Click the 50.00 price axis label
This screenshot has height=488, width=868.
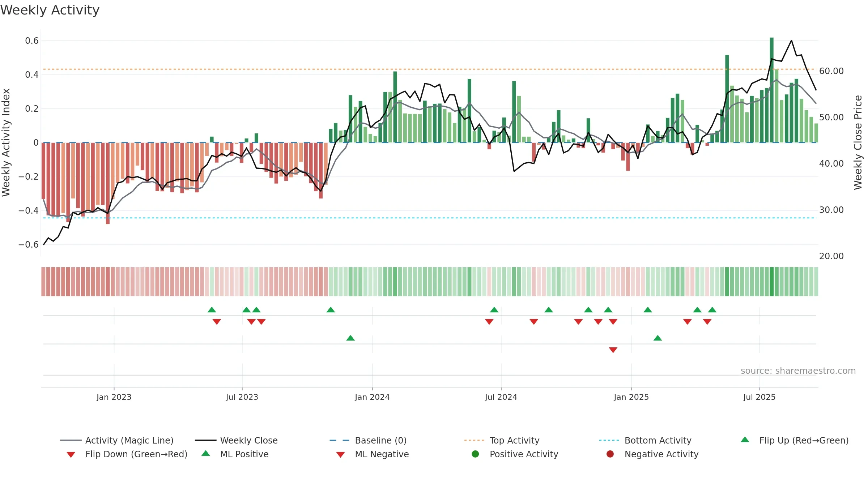[831, 117]
